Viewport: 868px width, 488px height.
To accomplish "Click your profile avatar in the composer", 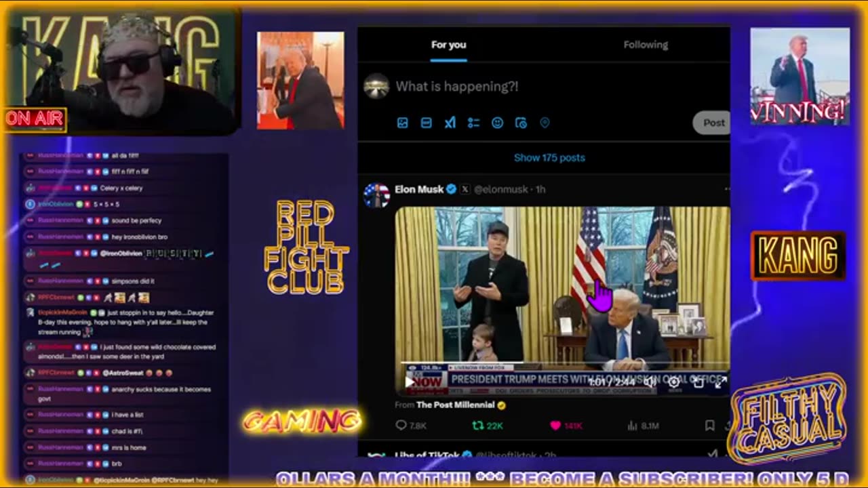I will pyautogui.click(x=376, y=86).
